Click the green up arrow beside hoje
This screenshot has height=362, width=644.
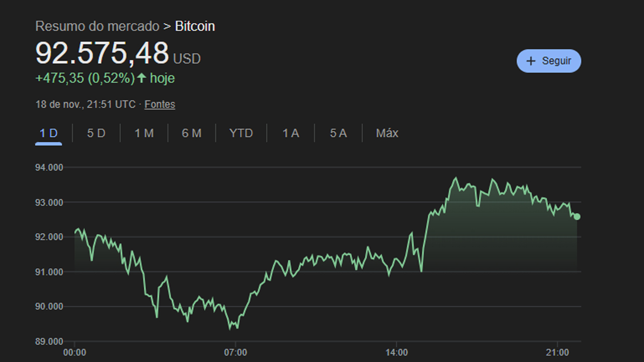(x=142, y=78)
